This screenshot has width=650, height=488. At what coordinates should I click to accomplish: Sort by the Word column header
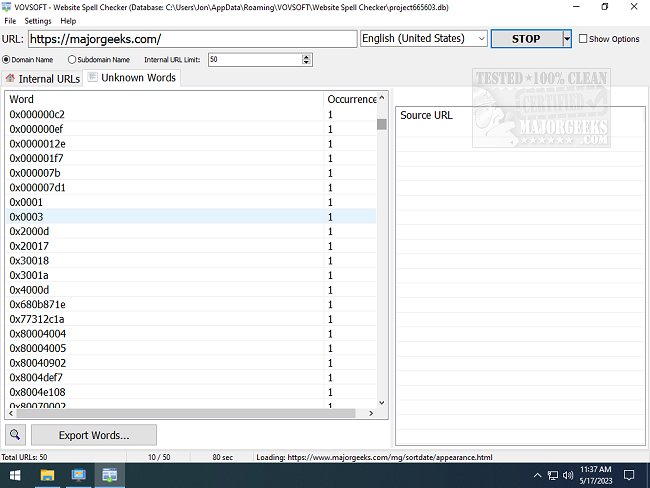tap(165, 100)
